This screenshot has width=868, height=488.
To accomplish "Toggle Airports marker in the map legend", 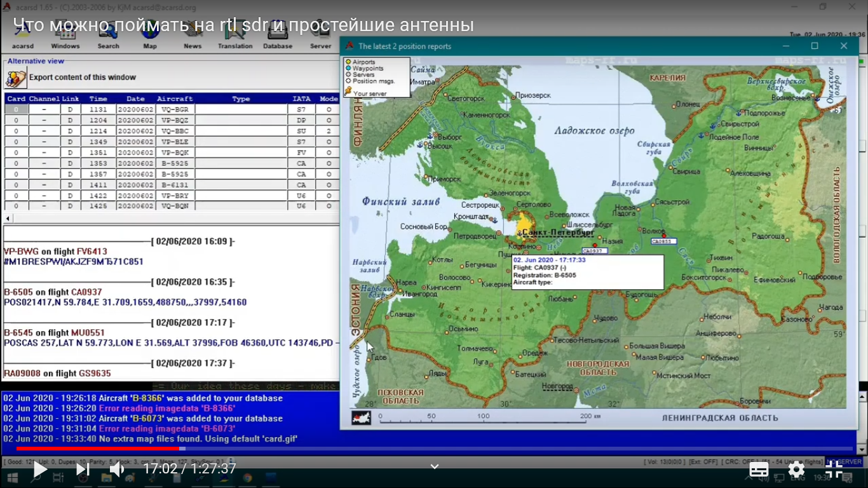I will (348, 62).
